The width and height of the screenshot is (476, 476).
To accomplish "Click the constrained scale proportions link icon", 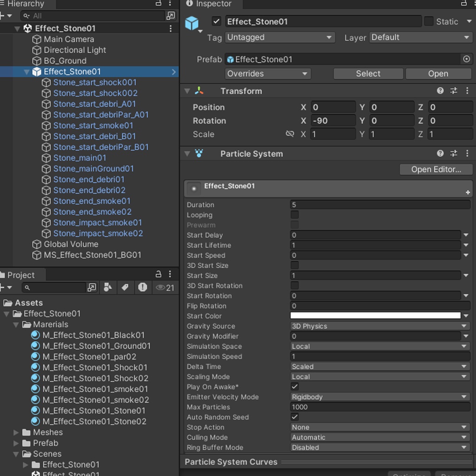I will click(x=290, y=134).
